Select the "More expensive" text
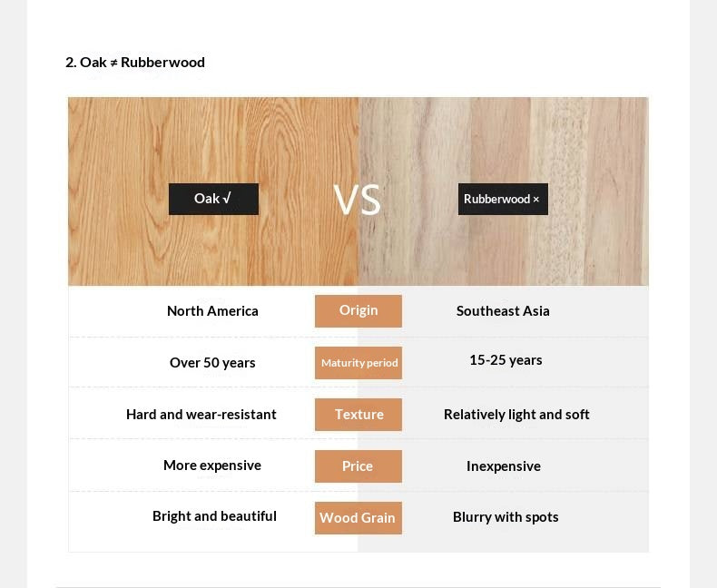717x588 pixels. coord(212,465)
